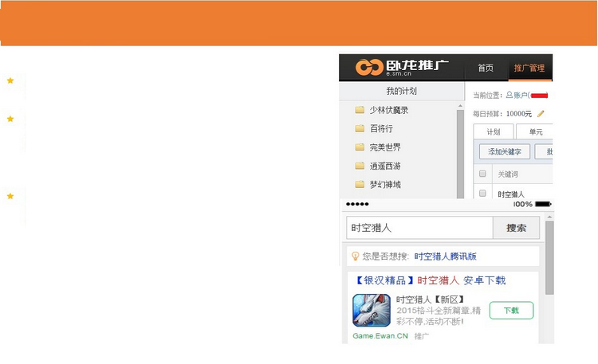This screenshot has width=598, height=364.
Task: Click the 卧龙推广 logo
Action: (x=402, y=68)
